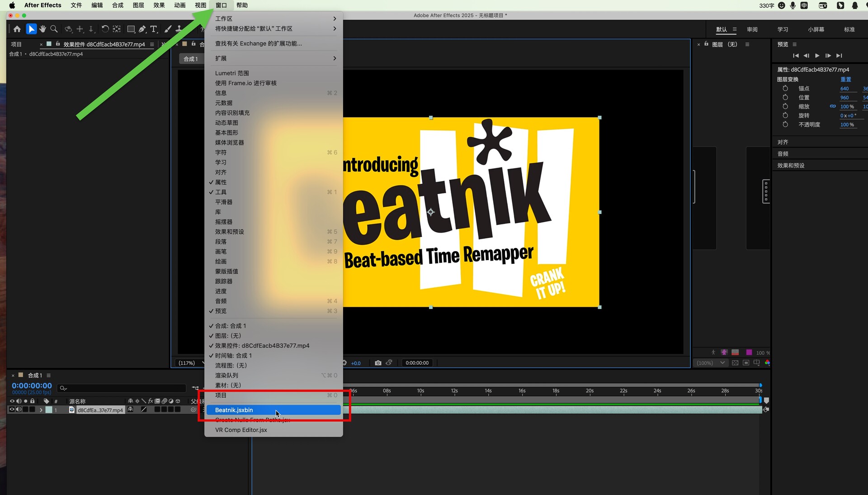
Task: Select the Type text tool
Action: (154, 29)
